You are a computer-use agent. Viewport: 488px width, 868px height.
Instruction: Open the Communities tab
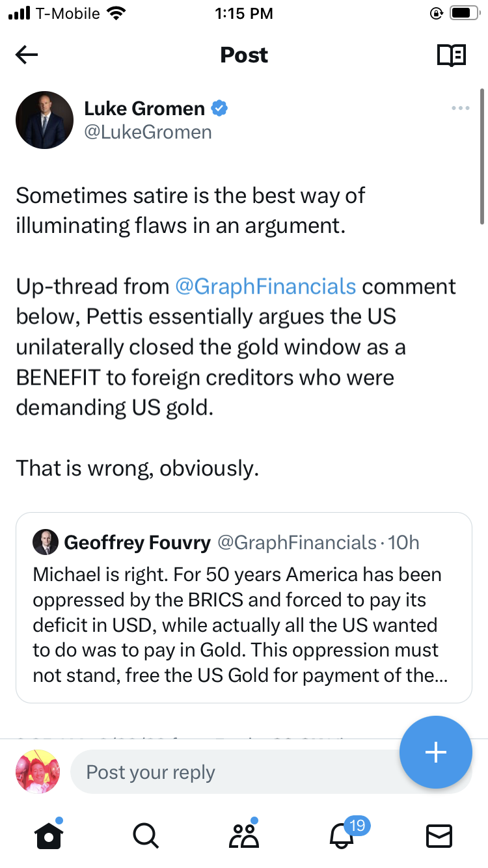(244, 835)
